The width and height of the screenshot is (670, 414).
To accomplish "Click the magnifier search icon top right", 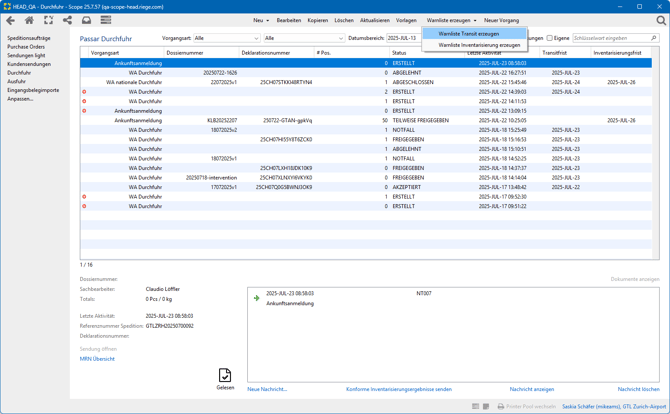I will [661, 20].
